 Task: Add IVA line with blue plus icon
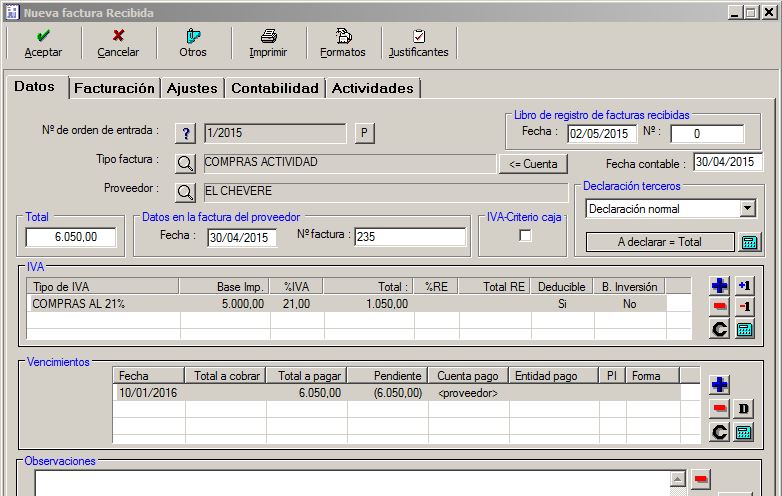tap(719, 286)
